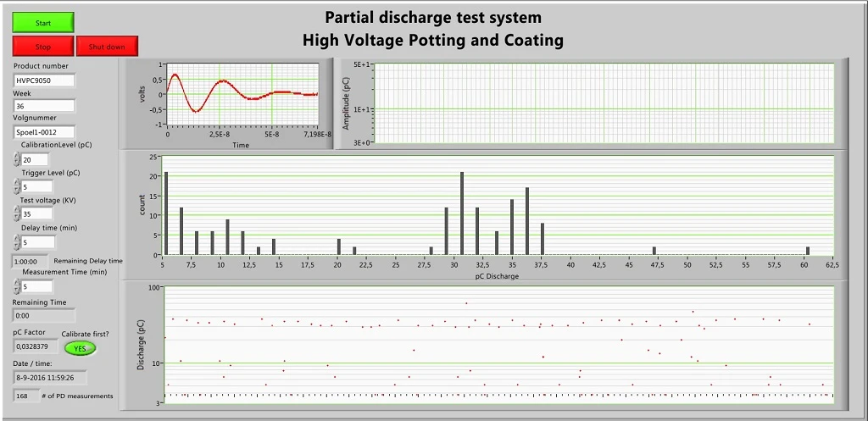Viewport: 868px width, 421px height.
Task: Toggle the Calibrate first YES switch
Action: click(80, 348)
